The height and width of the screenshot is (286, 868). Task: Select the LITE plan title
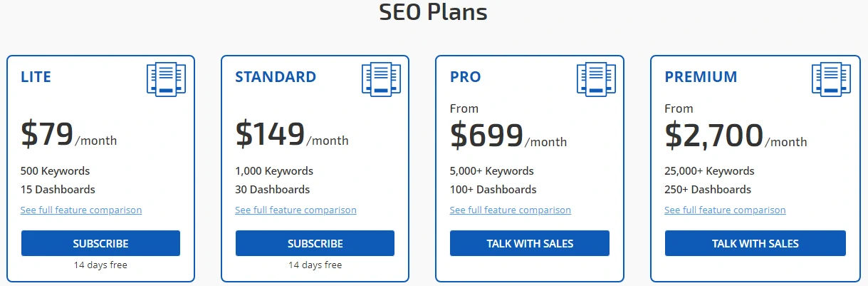pos(36,77)
